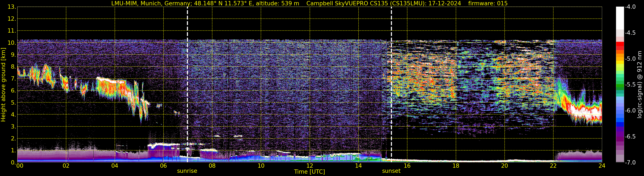
Task: Click the '13' height axis tick label
Action: tap(12, 7)
